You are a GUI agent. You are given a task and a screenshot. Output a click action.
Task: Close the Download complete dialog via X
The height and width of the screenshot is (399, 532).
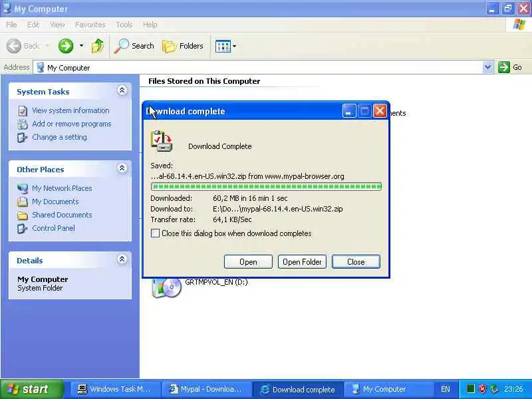point(380,111)
